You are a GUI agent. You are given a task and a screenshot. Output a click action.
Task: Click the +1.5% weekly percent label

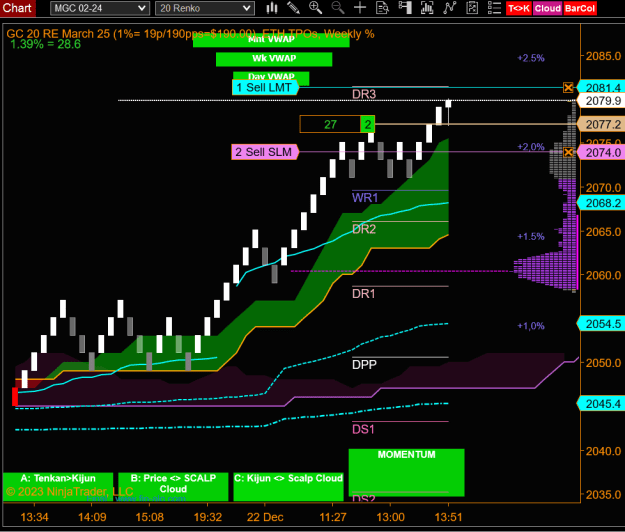531,237
